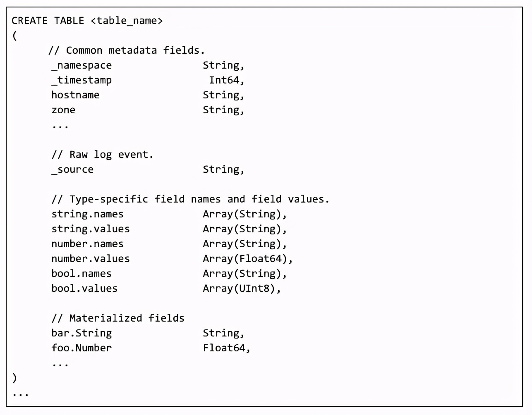
Task: Click the Common metadata fields comment
Action: click(127, 50)
